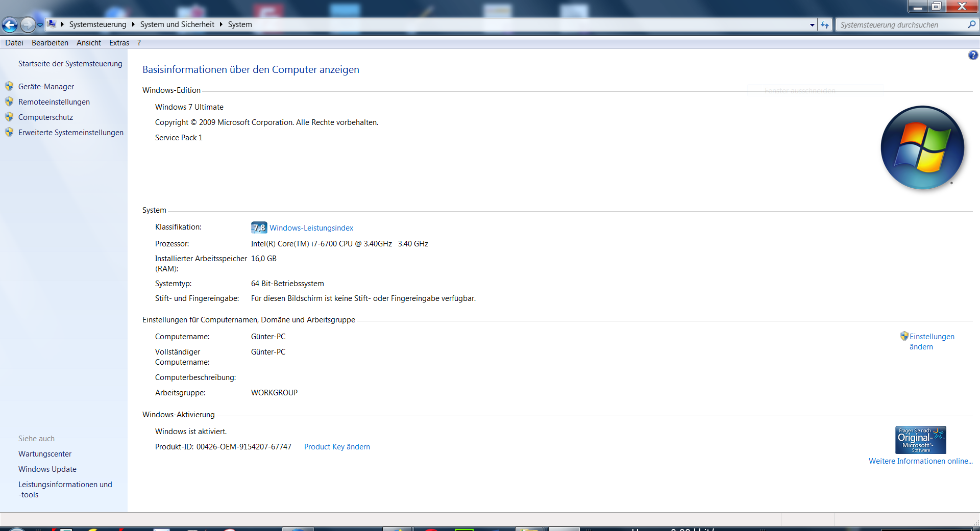Click the Siehe auch heading
This screenshot has width=980, height=531.
[36, 439]
